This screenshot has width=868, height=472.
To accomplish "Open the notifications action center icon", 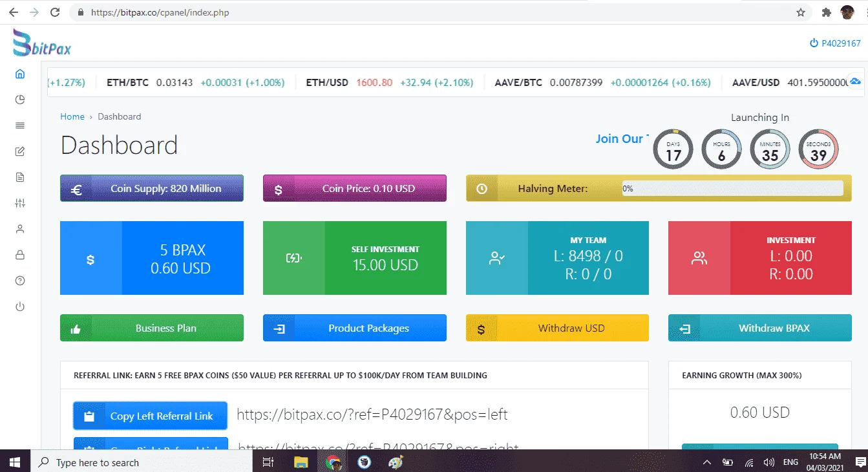I will (x=860, y=462).
